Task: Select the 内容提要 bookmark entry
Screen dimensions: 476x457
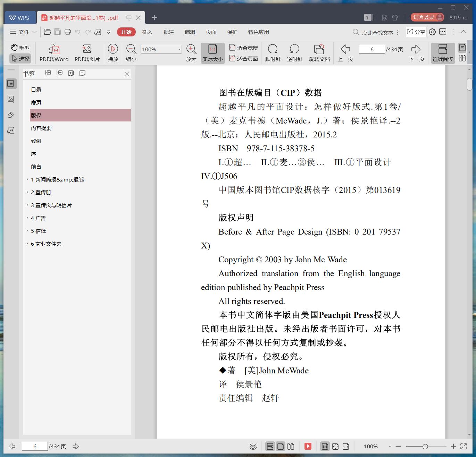Action: click(x=41, y=128)
